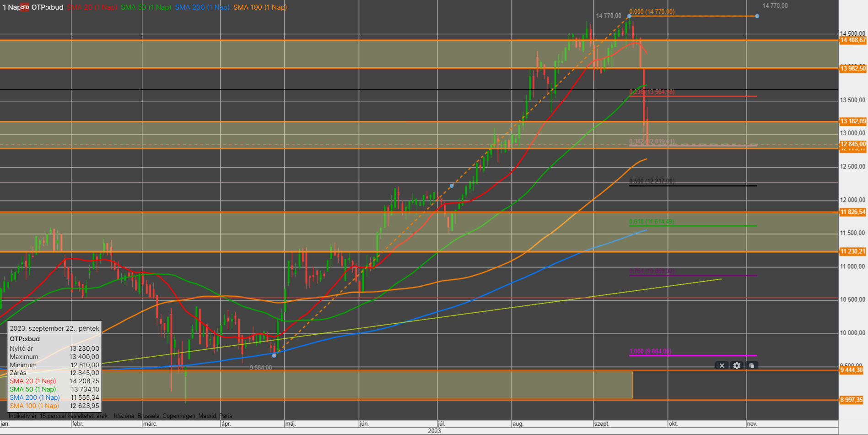The image size is (868, 435).
Task: Click the 11 826,54 orange price label
Action: tap(852, 212)
